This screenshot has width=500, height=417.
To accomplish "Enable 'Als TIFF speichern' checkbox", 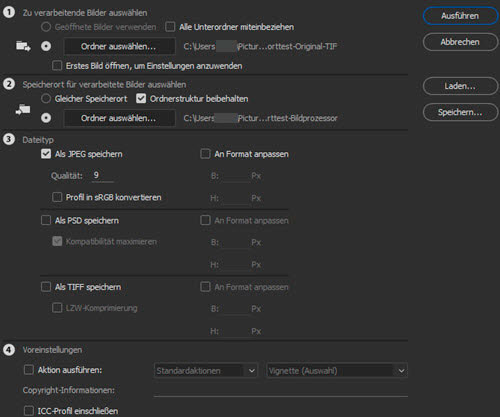I will pyautogui.click(x=46, y=287).
